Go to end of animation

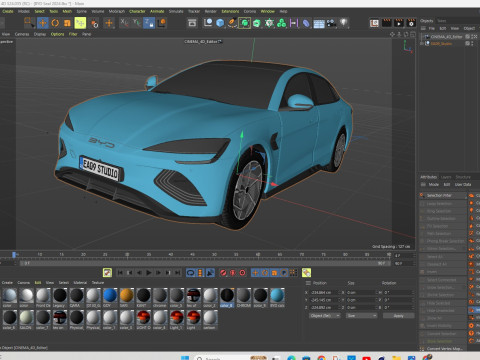178,273
